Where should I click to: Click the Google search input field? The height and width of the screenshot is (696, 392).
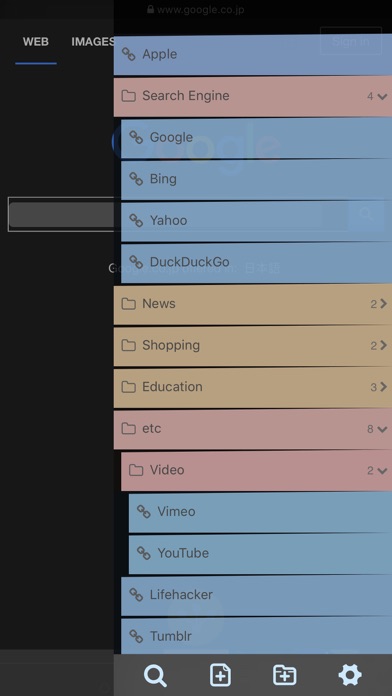click(61, 214)
